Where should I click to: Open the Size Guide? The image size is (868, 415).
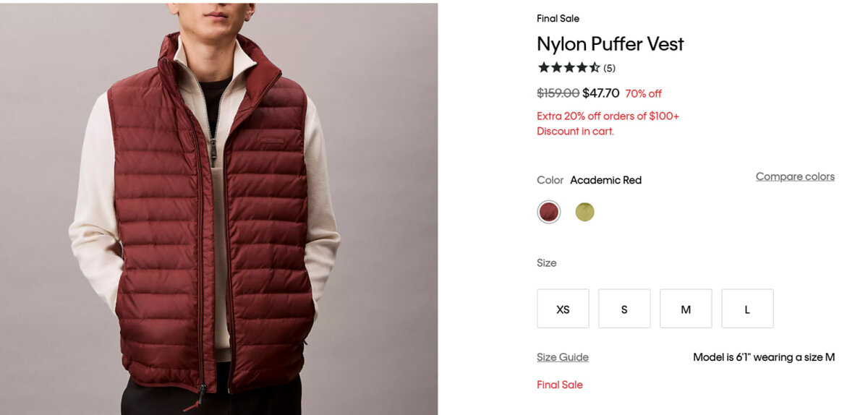click(x=562, y=357)
